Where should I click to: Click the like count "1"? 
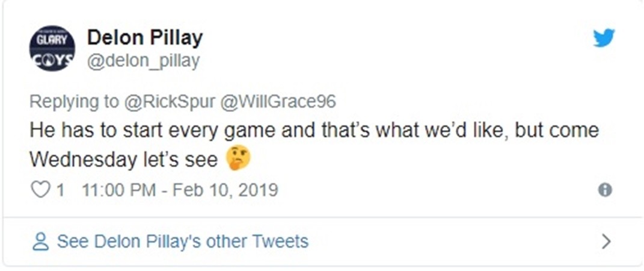coord(60,190)
